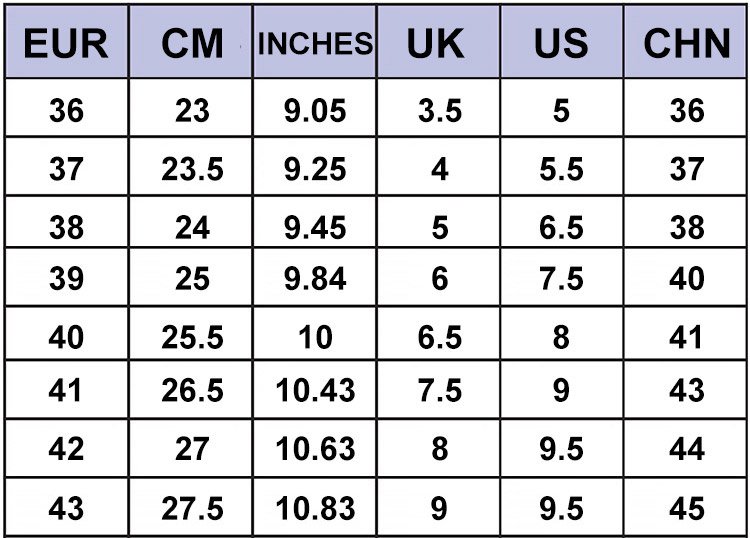The image size is (750, 538).
Task: Select the UK size 3.5 cell
Action: (439, 110)
